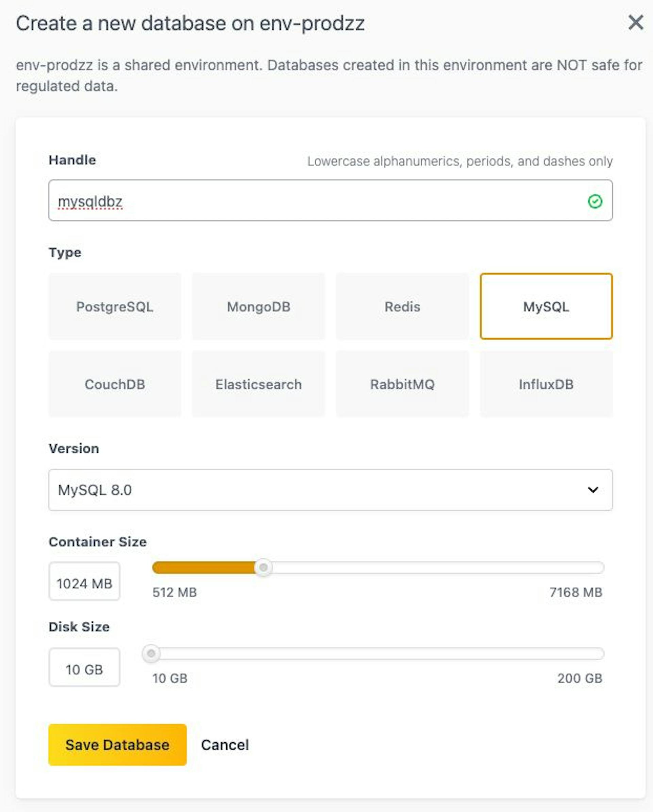The height and width of the screenshot is (812, 653).
Task: Click the Container Size value box
Action: 84,581
